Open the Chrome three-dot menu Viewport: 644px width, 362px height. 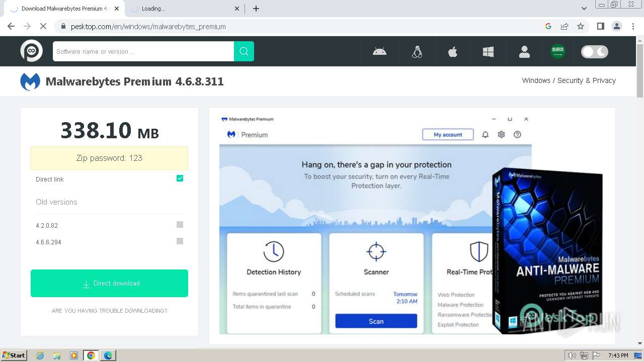point(633,26)
